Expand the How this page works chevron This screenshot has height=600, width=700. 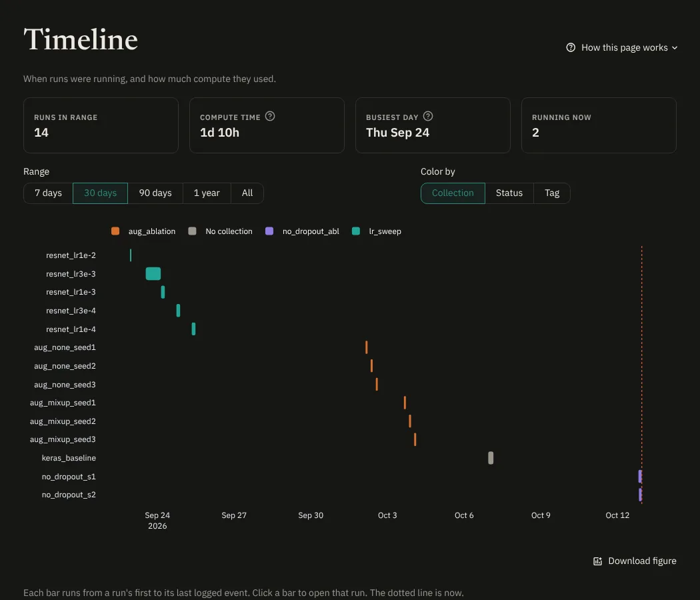coord(675,48)
